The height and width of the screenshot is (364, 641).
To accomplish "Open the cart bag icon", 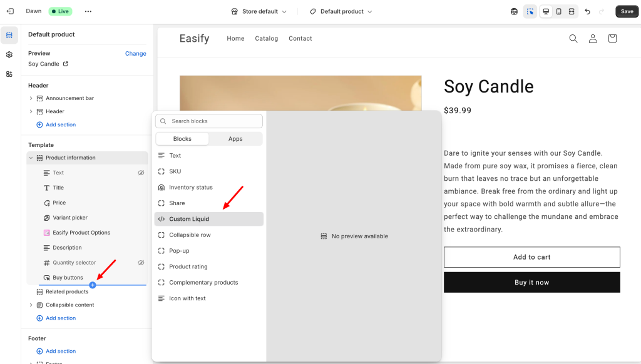I will (x=612, y=39).
